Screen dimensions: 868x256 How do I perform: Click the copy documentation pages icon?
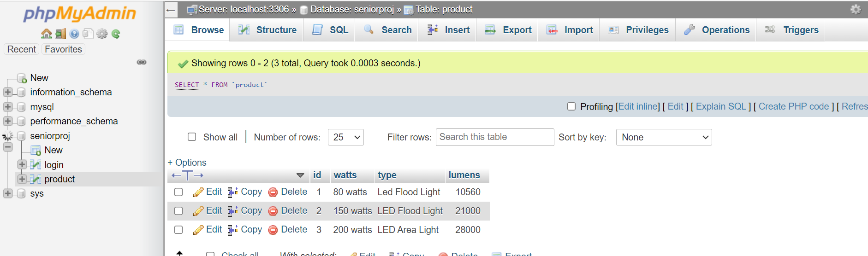[x=88, y=34]
